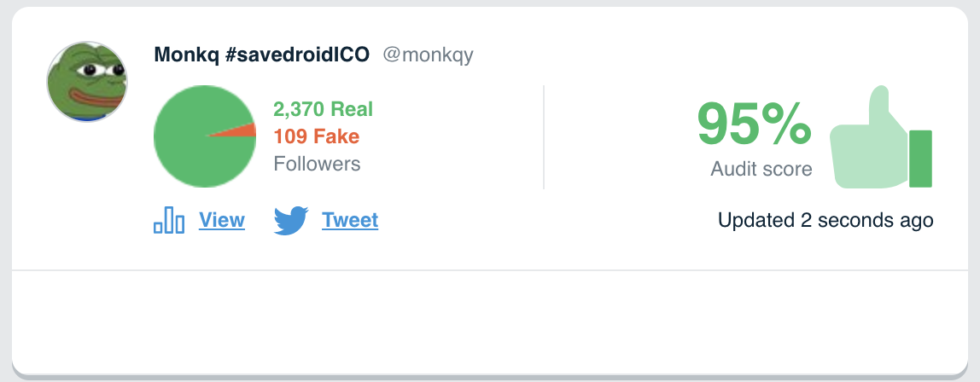Click the account name Monkq #savedroidICO
The image size is (980, 382).
pos(262,55)
